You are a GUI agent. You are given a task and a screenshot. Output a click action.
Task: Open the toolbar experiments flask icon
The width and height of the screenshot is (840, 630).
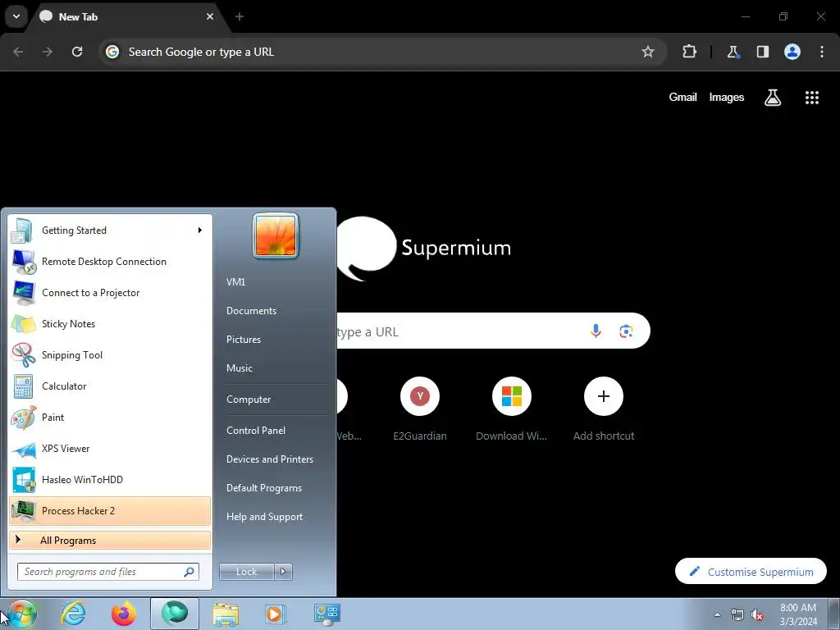733,52
